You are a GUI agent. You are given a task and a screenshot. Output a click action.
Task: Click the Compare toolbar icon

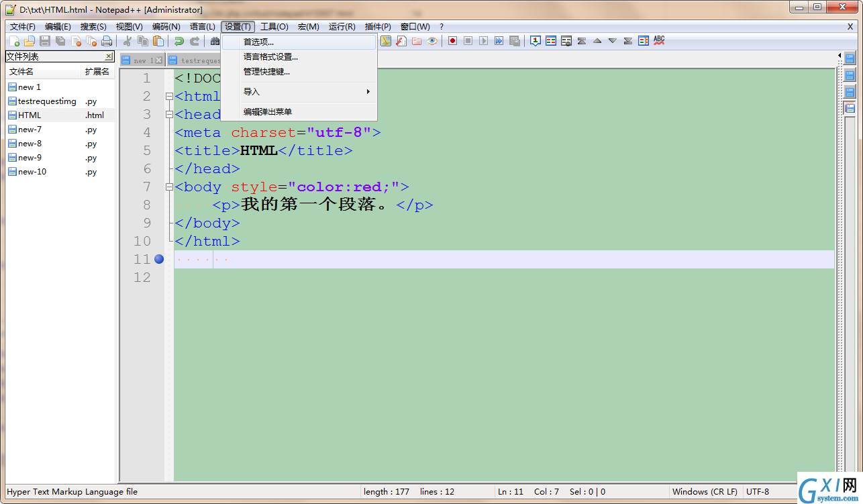[x=551, y=41]
